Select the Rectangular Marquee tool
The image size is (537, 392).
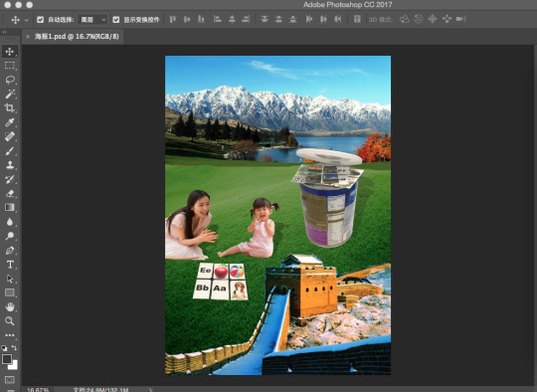(10, 66)
